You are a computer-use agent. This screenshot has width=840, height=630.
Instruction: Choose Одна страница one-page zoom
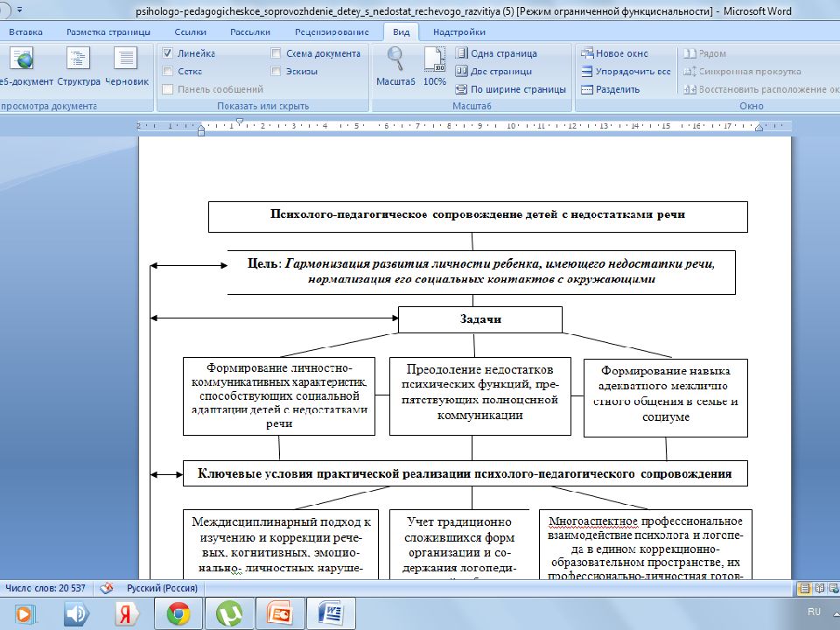[496, 53]
